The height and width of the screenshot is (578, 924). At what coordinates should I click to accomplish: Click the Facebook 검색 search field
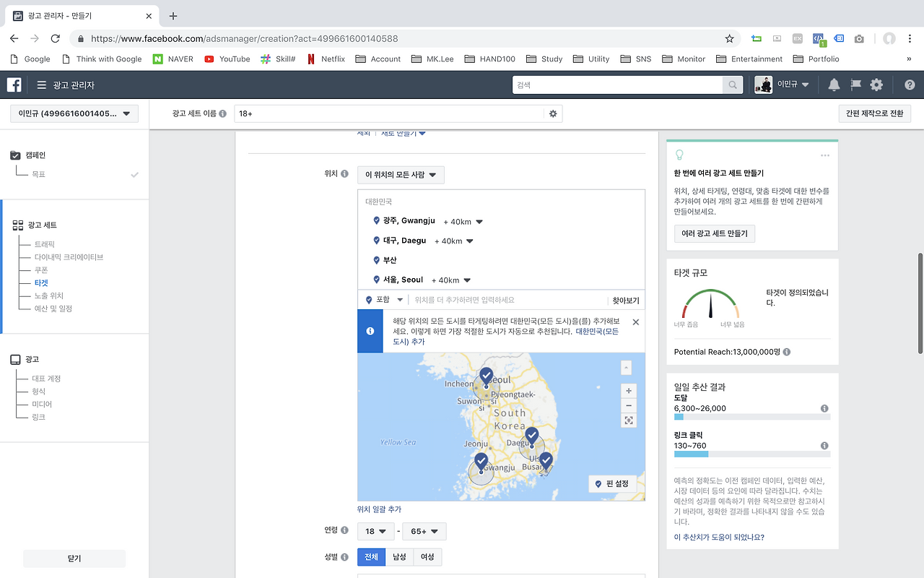click(618, 85)
